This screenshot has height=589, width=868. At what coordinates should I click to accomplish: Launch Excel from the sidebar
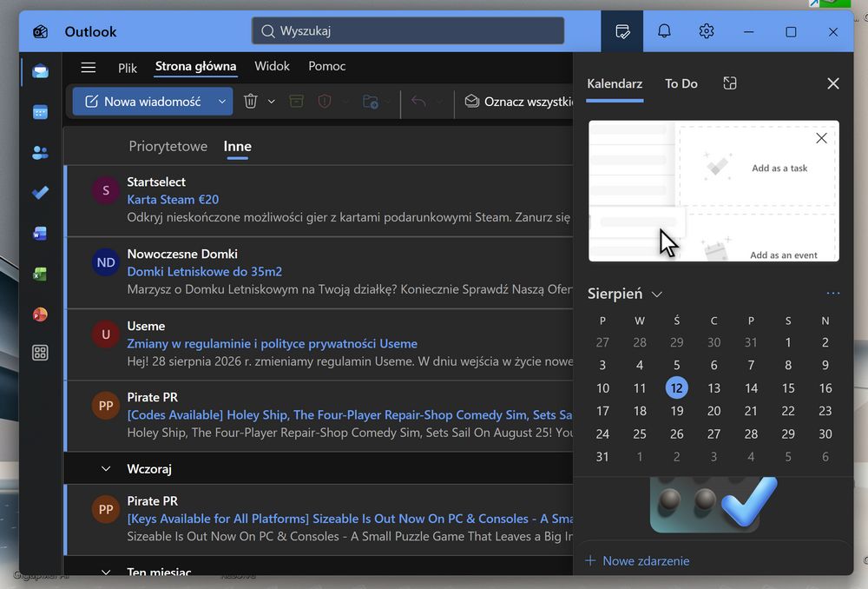point(40,274)
